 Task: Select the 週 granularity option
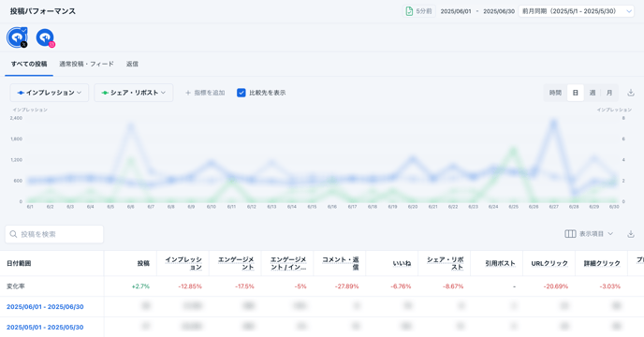(593, 93)
